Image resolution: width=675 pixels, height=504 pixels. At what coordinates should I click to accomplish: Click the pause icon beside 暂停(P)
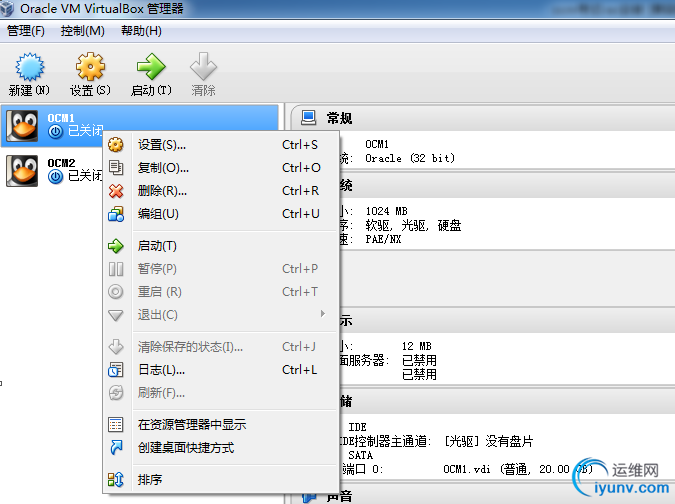(116, 269)
